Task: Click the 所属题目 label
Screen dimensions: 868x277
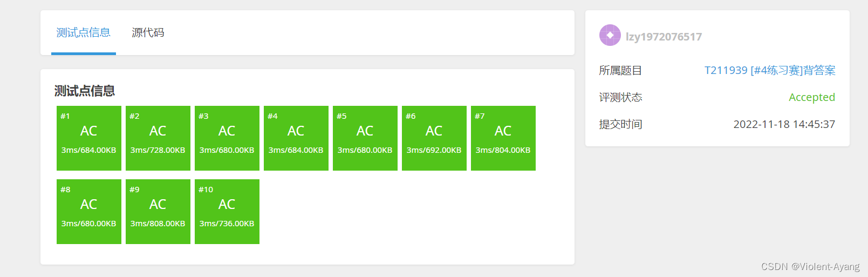Action: click(x=620, y=70)
